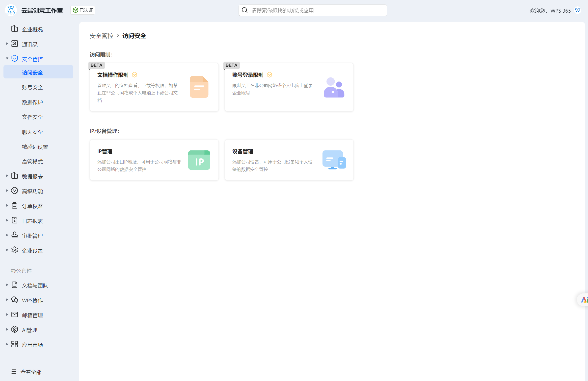Go to 高管模式 page
The height and width of the screenshot is (381, 588).
(x=32, y=162)
